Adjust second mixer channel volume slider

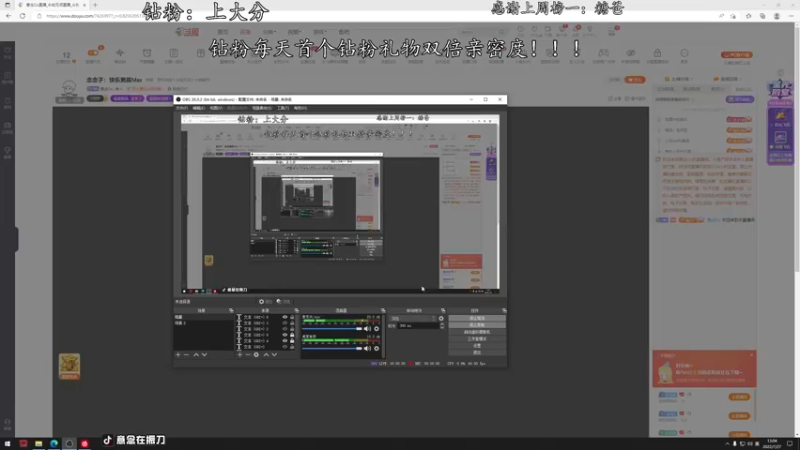click(x=332, y=348)
